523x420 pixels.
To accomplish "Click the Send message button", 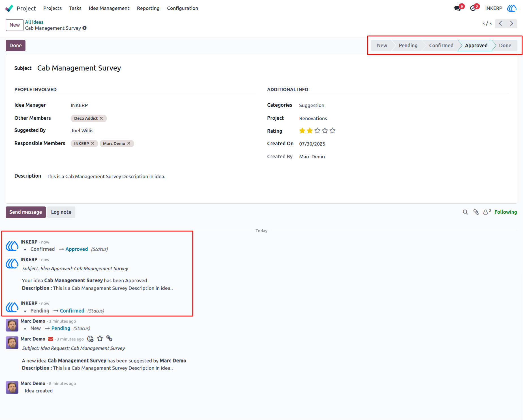I will pyautogui.click(x=26, y=212).
